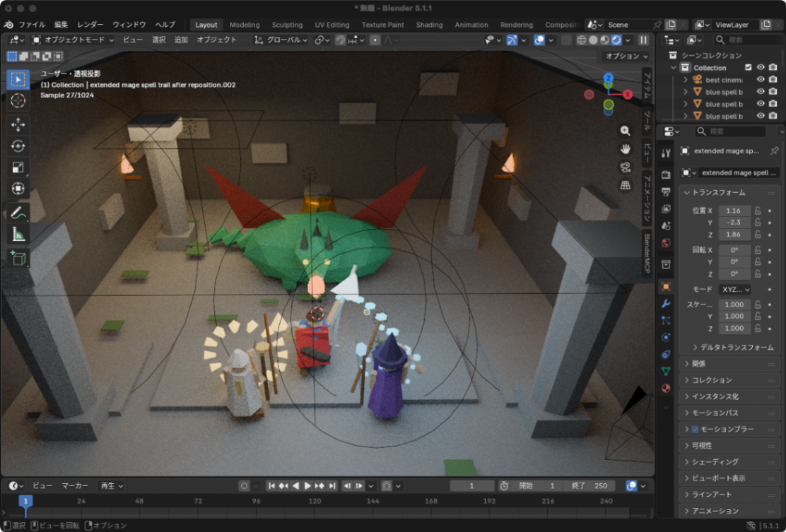Open the rotation mode XYZ dropdown
Image resolution: width=786 pixels, height=532 pixels.
734,290
